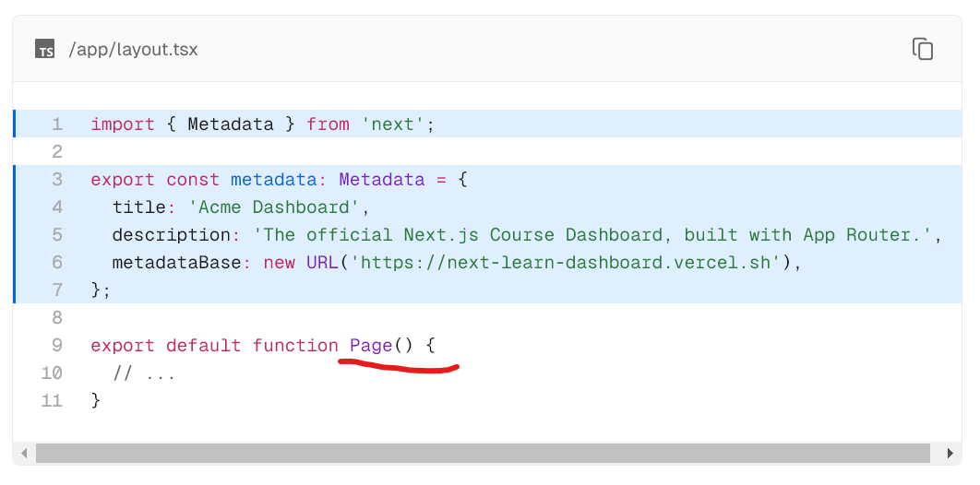The width and height of the screenshot is (980, 485).
Task: Click the next-learn-dashboard.vercel.sh URL string
Action: 565,262
